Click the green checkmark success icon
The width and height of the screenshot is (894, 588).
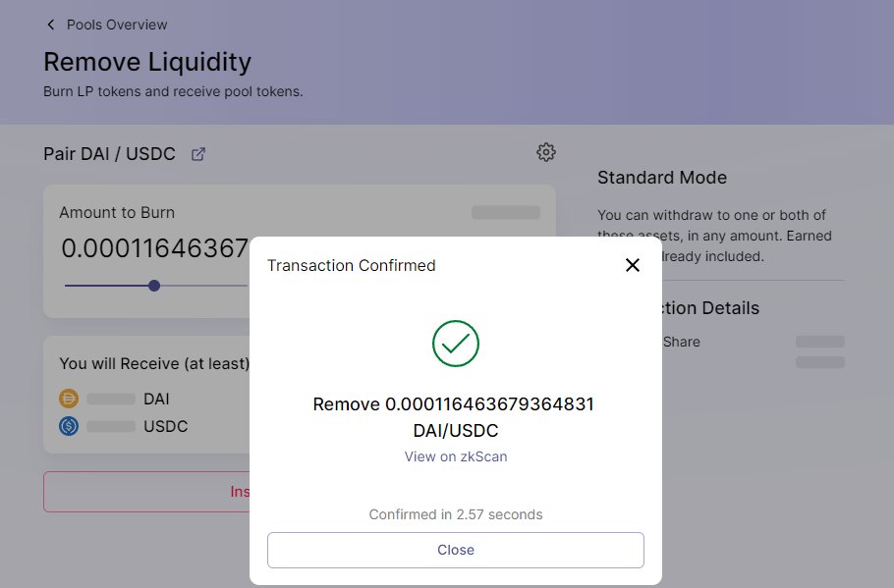click(x=456, y=344)
